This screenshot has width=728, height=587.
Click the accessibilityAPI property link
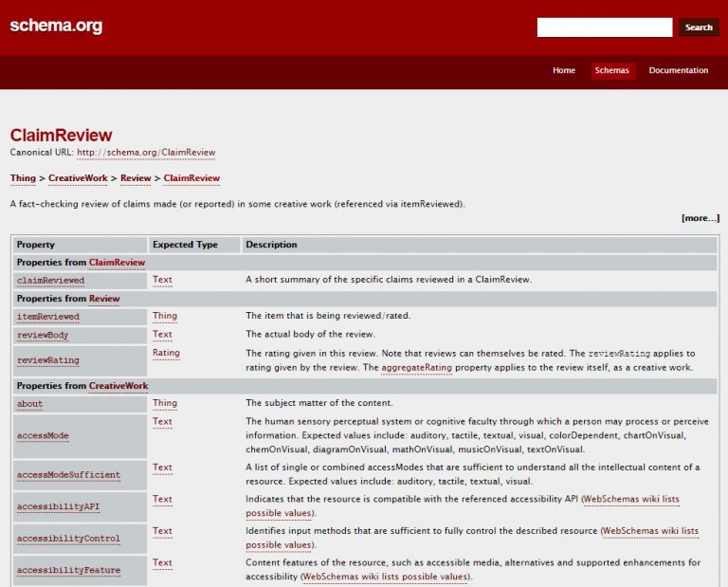(58, 506)
